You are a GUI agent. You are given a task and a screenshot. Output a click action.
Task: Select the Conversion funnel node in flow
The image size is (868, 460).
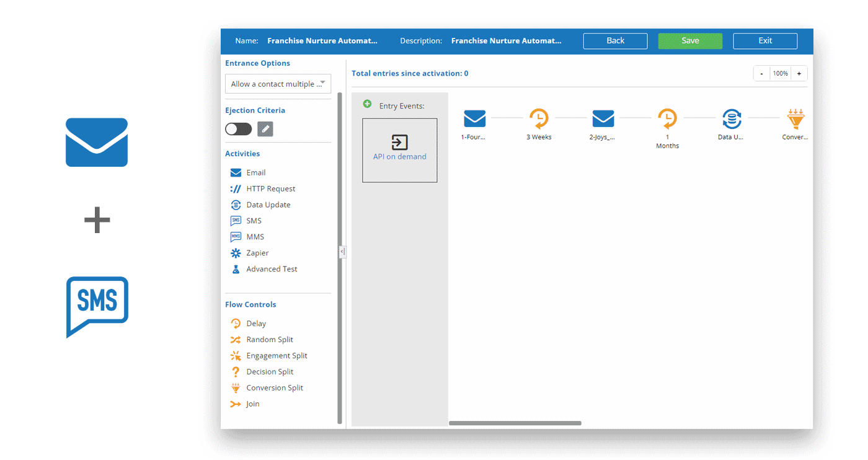[795, 118]
